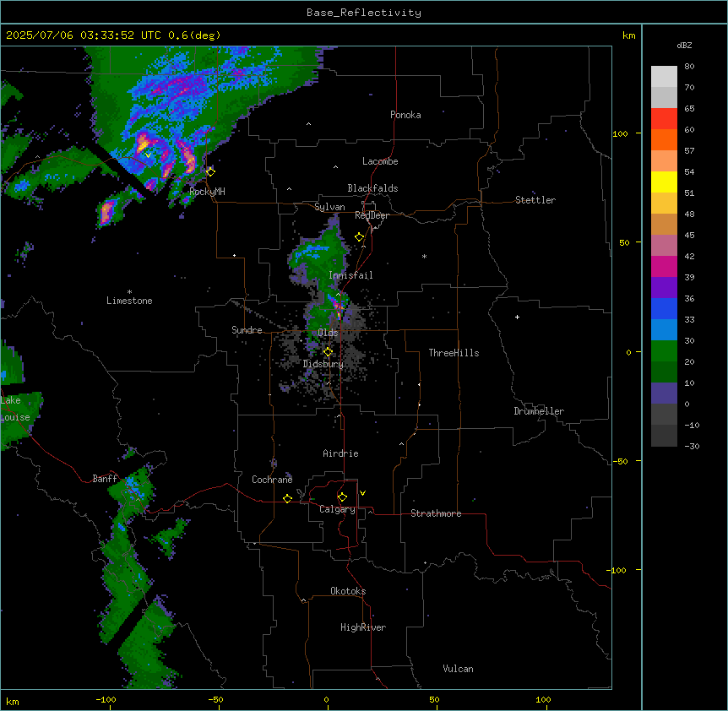Click the yellow V marker inside the RockyMH storm cell
The height and width of the screenshot is (711, 728).
pyautogui.click(x=148, y=155)
